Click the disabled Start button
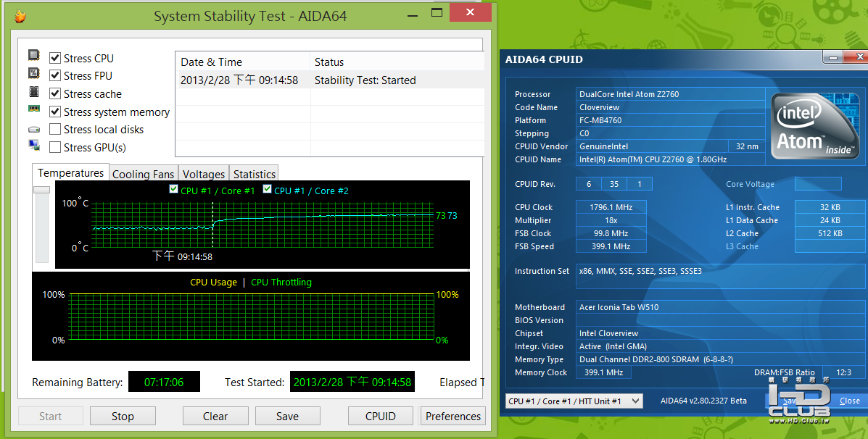 (50, 417)
